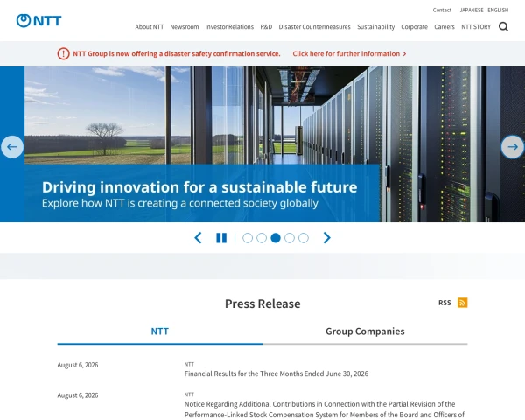Switch the site language to JAPANESE
Image resolution: width=525 pixels, height=420 pixels.
(x=472, y=10)
